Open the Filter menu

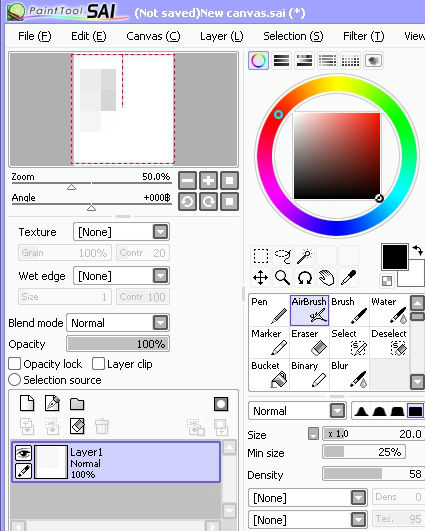(364, 36)
